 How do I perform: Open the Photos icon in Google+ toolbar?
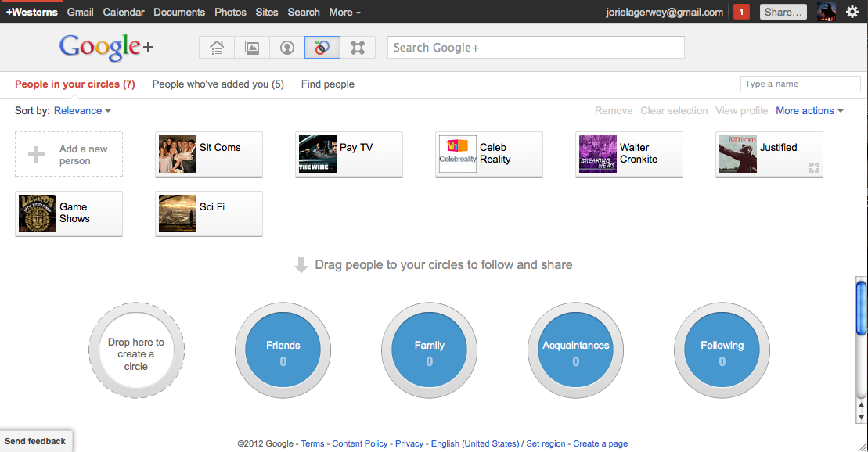252,48
